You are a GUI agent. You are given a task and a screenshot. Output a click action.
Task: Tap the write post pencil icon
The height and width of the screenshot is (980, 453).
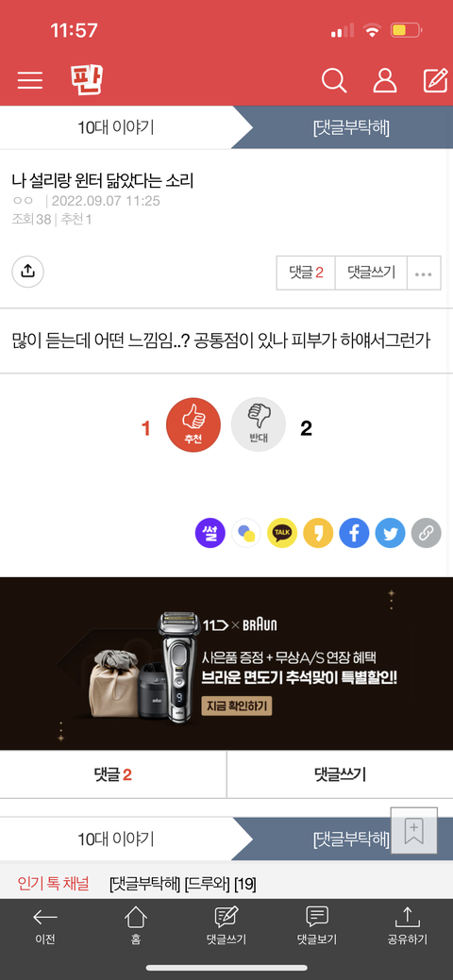(x=435, y=80)
